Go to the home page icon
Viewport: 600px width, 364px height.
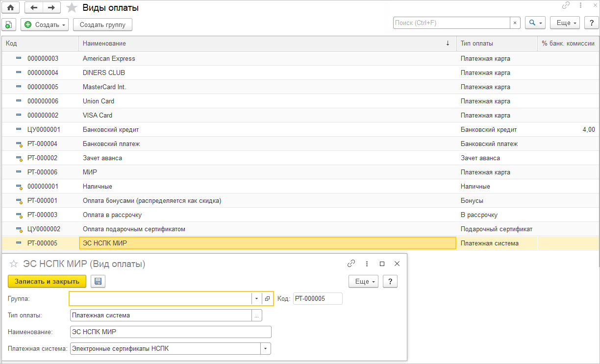point(10,8)
